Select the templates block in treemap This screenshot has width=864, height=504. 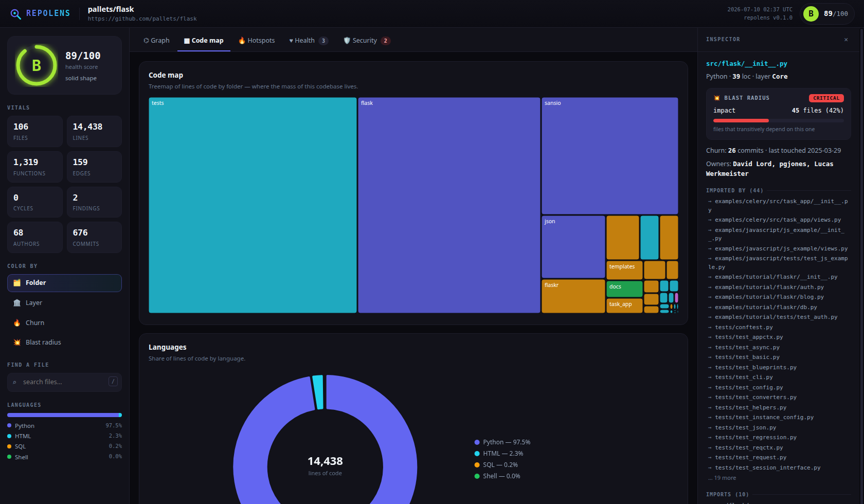[x=624, y=270]
